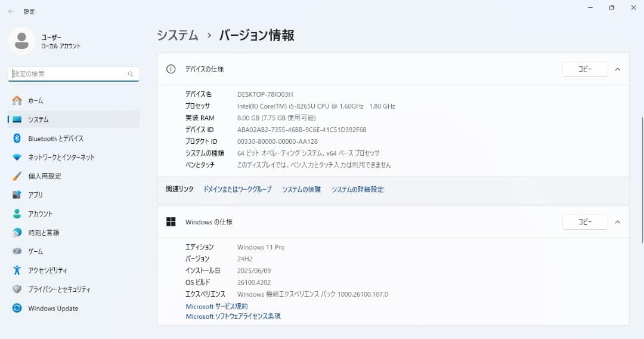Click the edition value Windows 11 Pro
The width and height of the screenshot is (644, 339).
(x=261, y=247)
